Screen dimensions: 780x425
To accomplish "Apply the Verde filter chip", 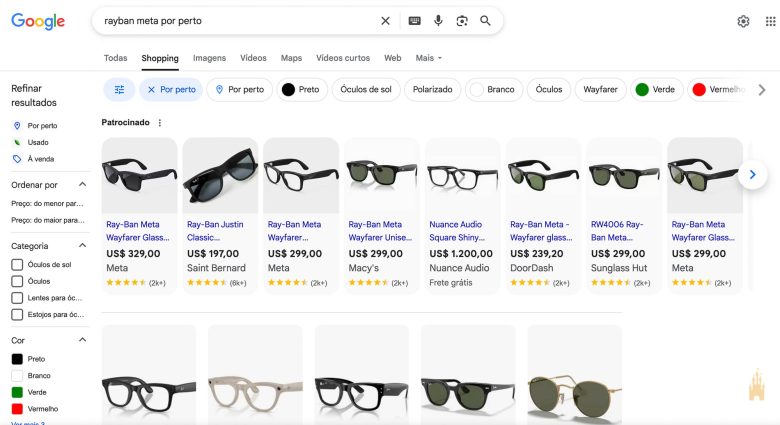I will coord(657,90).
